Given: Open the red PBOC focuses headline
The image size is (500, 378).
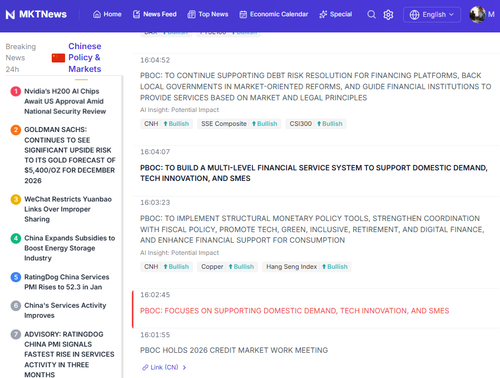Looking at the screenshot, I should pyautogui.click(x=295, y=311).
